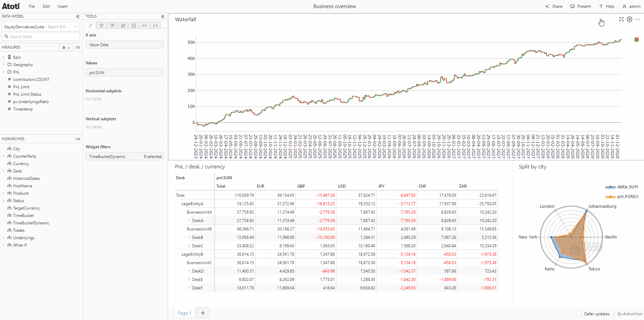Click the play icon on the Waterfall widget
The height and width of the screenshot is (320, 644).
(x=630, y=19)
